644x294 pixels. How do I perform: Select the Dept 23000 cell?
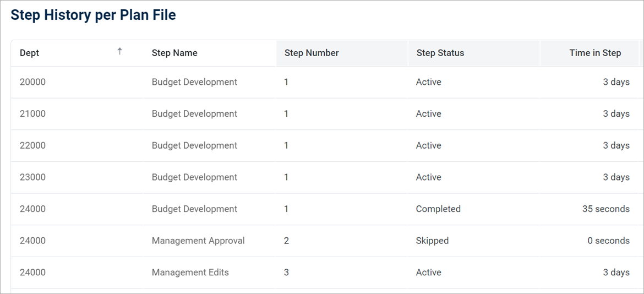[33, 177]
